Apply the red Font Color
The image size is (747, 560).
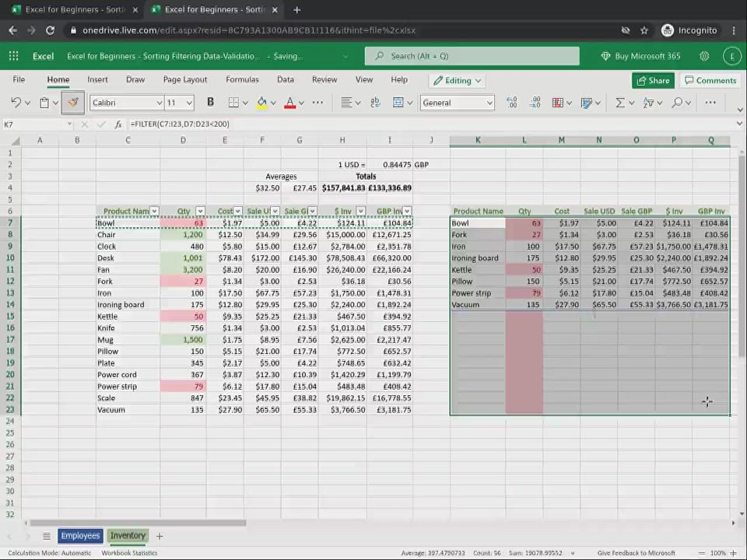(x=289, y=103)
